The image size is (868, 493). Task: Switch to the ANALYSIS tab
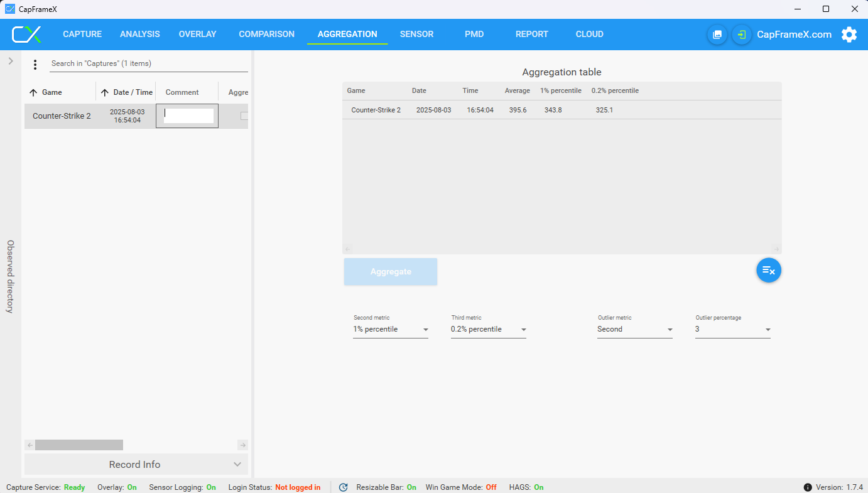tap(140, 35)
